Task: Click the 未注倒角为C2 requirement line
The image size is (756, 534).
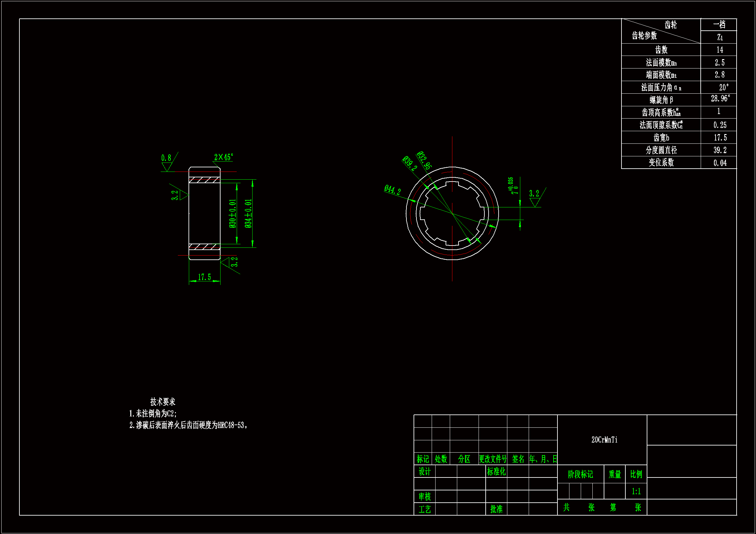Action: (x=153, y=414)
